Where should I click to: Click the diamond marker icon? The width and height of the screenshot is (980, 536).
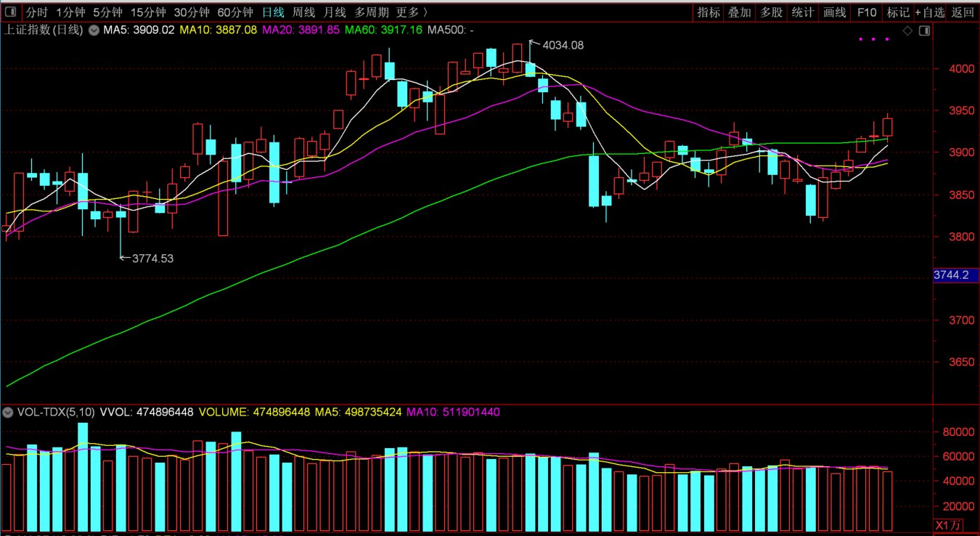pos(907,31)
